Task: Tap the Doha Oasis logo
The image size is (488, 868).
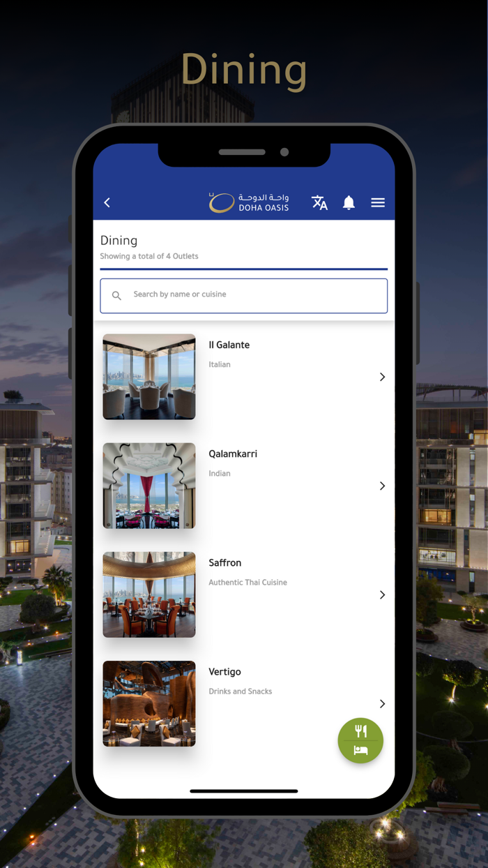Action: (x=249, y=202)
